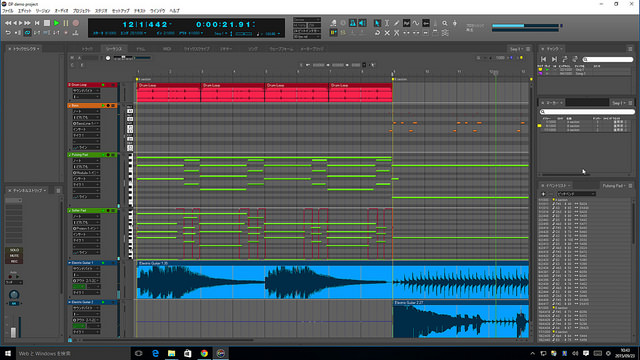
Task: Switch to the シーケンス (Sequence) tab
Action: (114, 49)
